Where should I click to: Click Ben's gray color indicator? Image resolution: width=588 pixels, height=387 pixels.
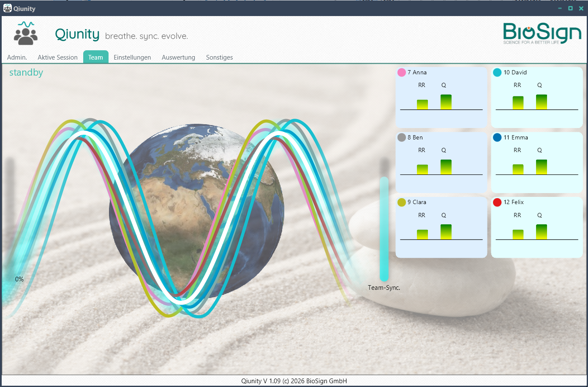pos(402,138)
